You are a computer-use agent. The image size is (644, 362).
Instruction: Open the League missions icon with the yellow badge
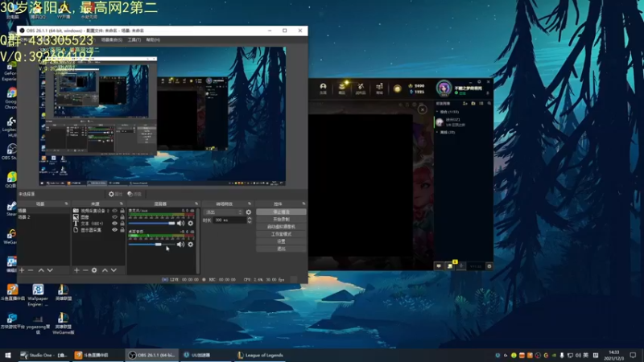click(x=451, y=265)
